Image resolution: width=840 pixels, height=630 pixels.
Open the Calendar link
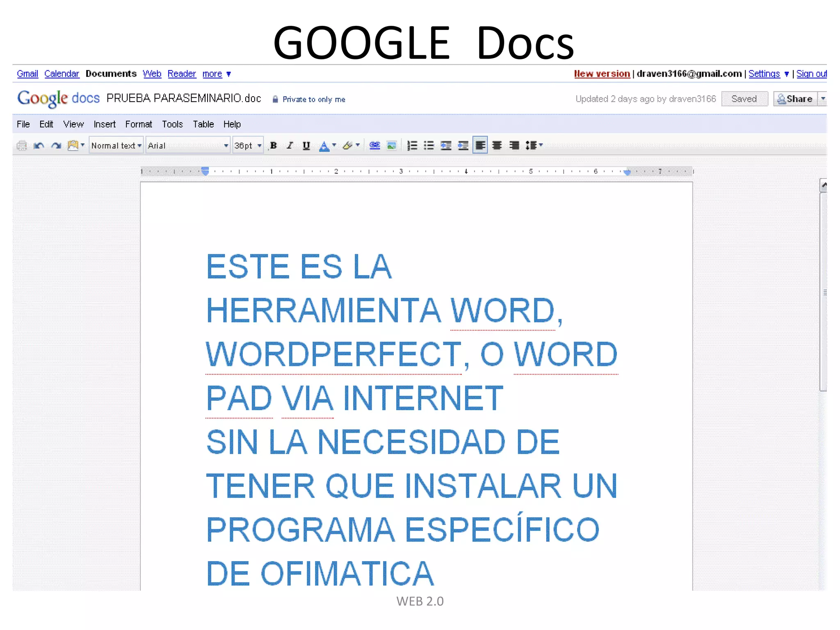coord(62,74)
